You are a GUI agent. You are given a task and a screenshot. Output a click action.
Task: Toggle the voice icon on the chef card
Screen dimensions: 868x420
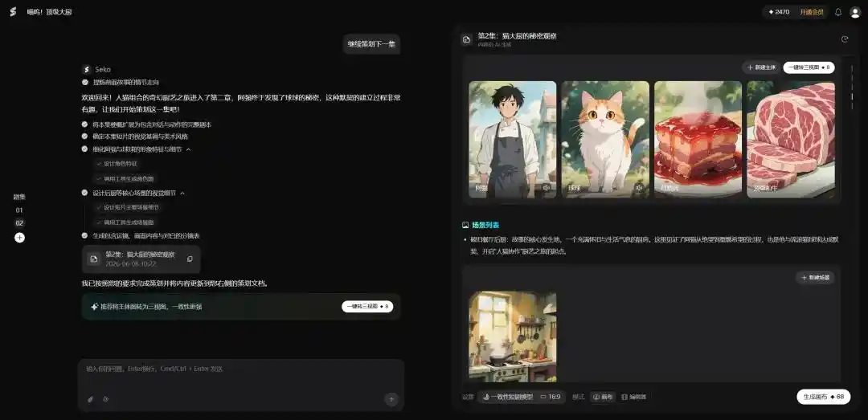coord(547,188)
